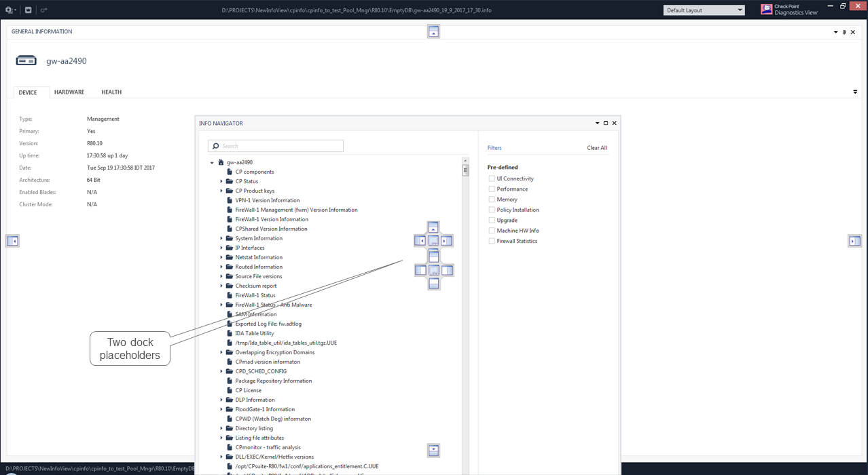Choose upper dock compass right placeholder
Image resolution: width=868 pixels, height=475 pixels.
446,240
